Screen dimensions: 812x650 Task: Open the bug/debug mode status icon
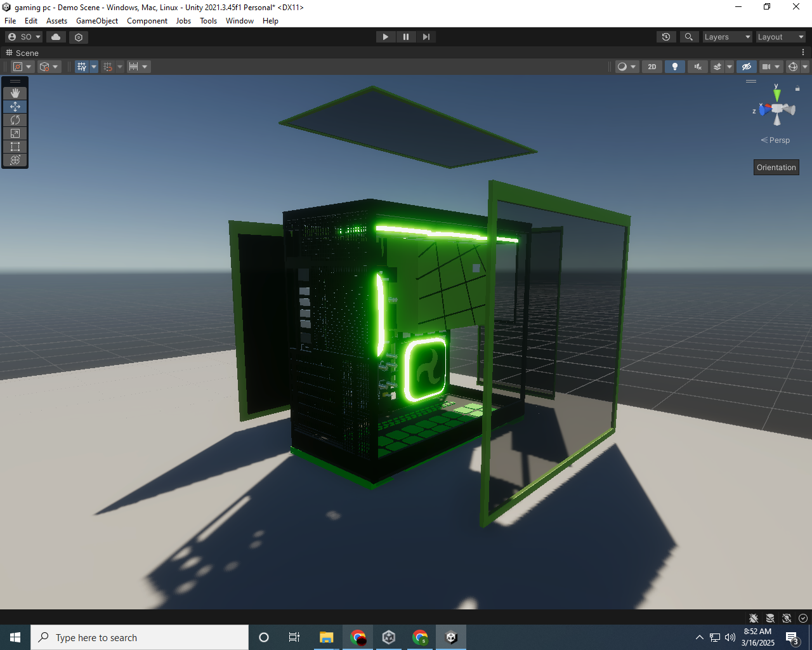[x=754, y=618]
